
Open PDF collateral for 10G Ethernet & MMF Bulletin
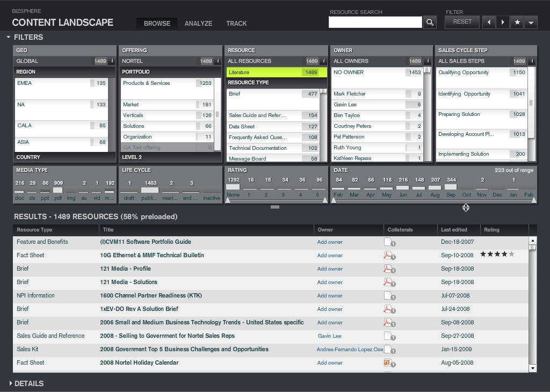coord(389,256)
